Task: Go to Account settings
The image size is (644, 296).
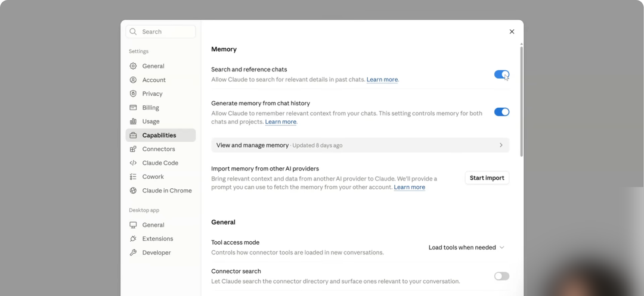Action: (160, 80)
